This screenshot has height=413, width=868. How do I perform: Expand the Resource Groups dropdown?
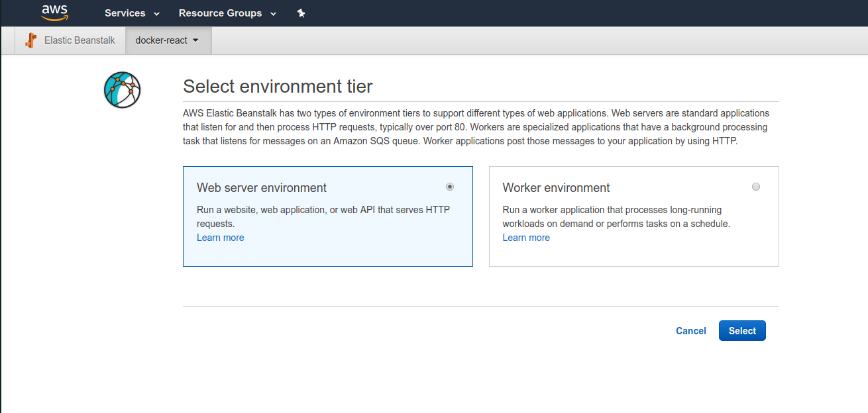(x=227, y=13)
